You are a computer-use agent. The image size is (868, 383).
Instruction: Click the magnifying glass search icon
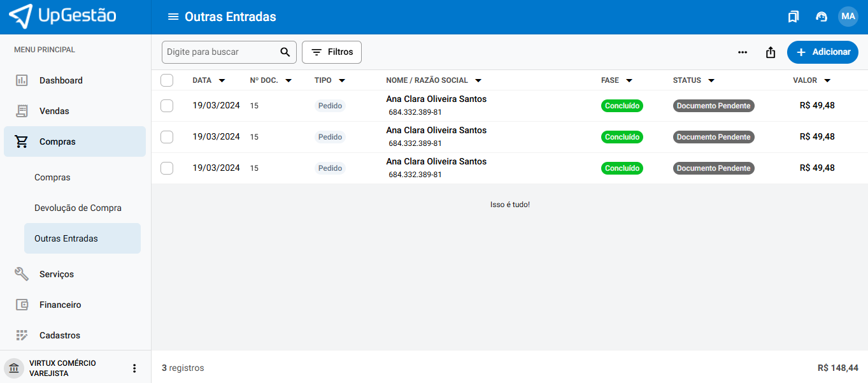285,52
